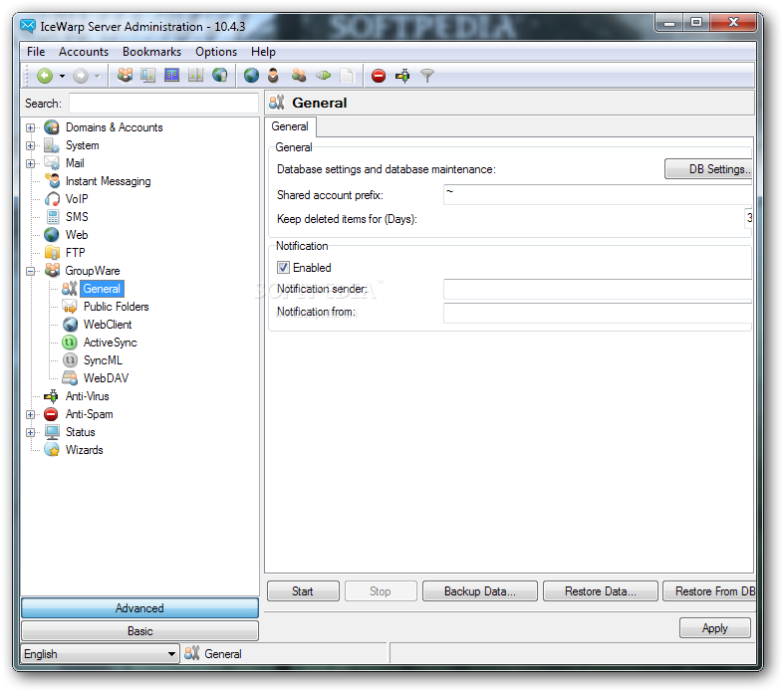Select Wizards in the tree

(84, 450)
